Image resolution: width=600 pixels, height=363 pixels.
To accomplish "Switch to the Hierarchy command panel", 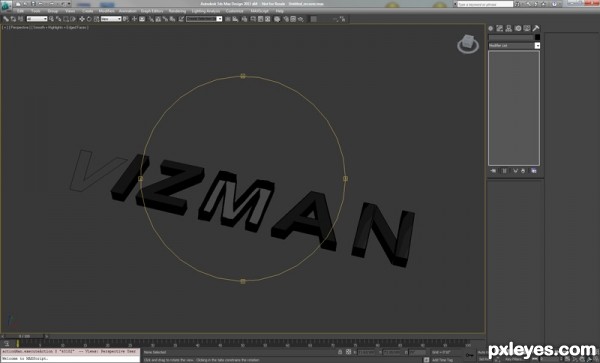I will 509,28.
